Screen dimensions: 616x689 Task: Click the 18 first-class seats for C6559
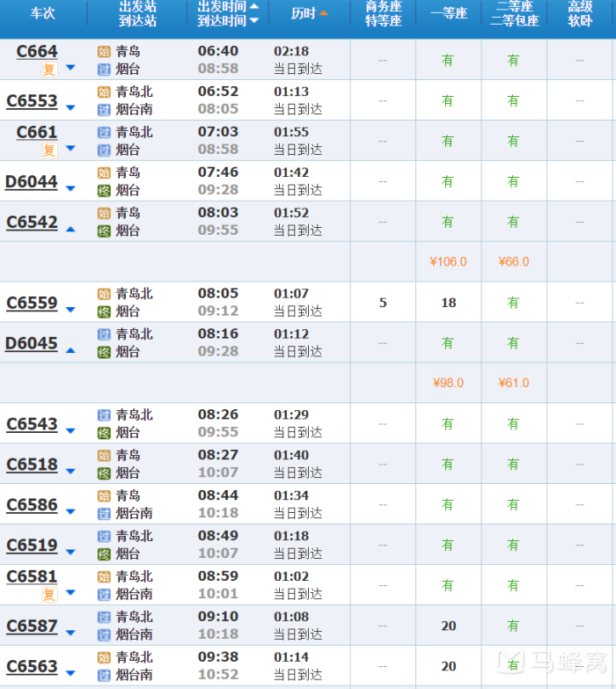(448, 303)
